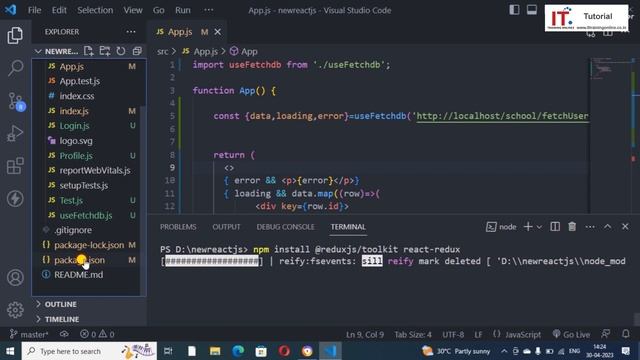Show more menu items via ellipsis
This screenshot has height=360, width=640.
pos(209,10)
